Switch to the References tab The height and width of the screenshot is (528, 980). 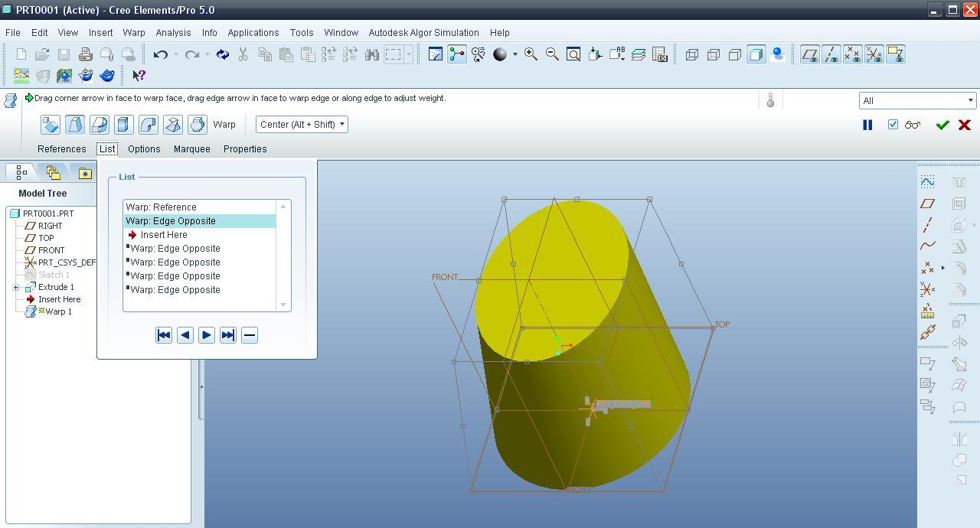coord(62,149)
